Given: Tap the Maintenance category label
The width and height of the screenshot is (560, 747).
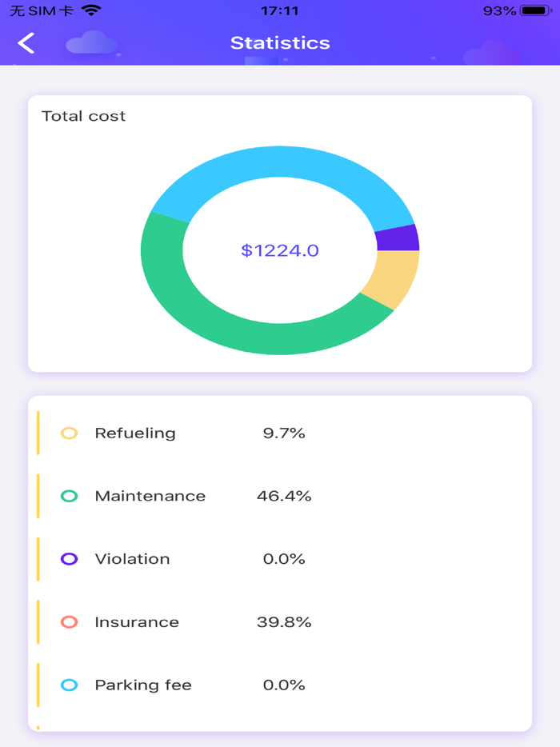Looking at the screenshot, I should point(150,496).
